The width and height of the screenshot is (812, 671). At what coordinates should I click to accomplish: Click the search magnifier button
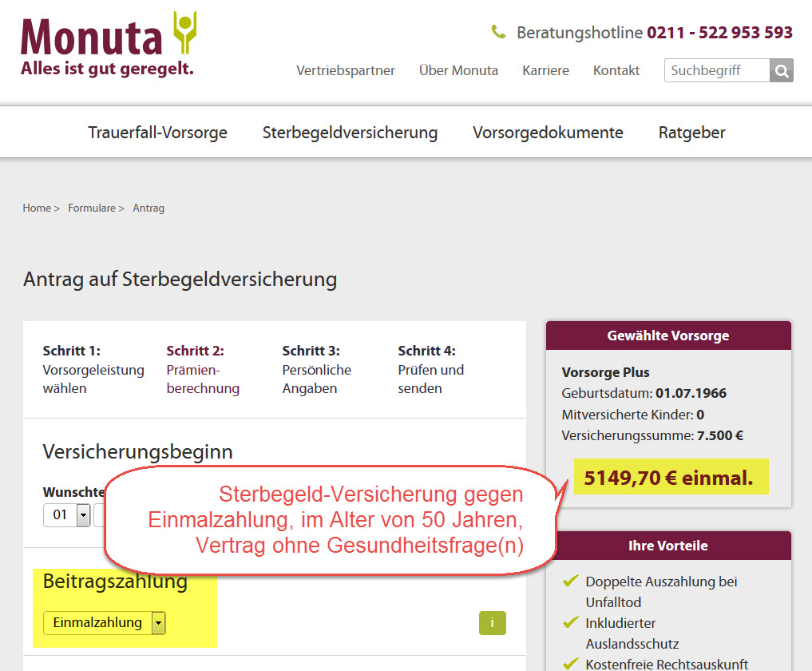click(x=782, y=70)
